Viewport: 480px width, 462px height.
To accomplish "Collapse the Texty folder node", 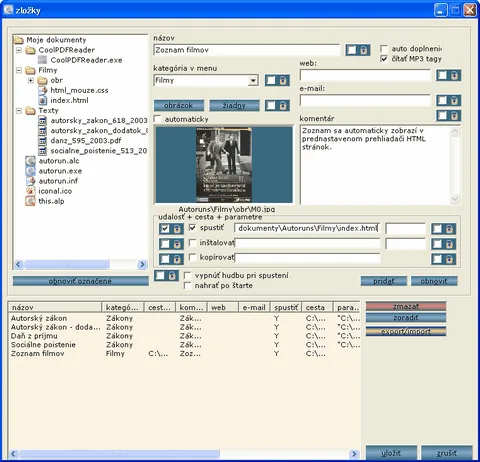I will tap(19, 111).
